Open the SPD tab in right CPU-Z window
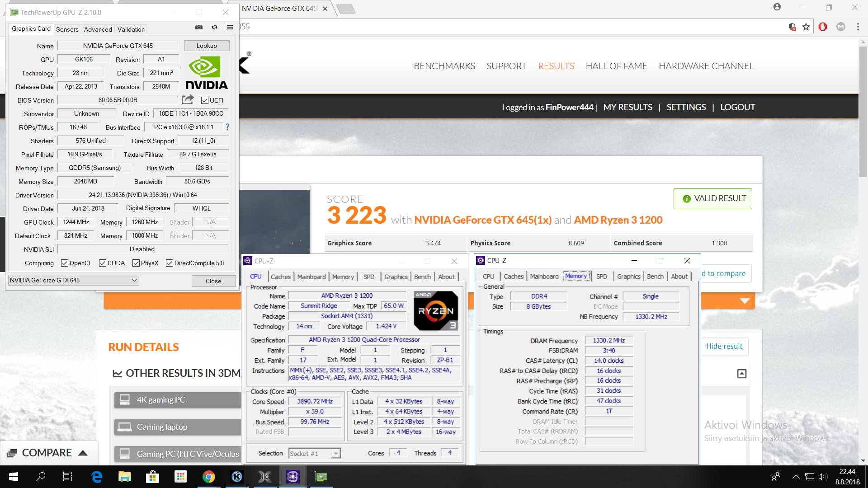 click(x=602, y=276)
